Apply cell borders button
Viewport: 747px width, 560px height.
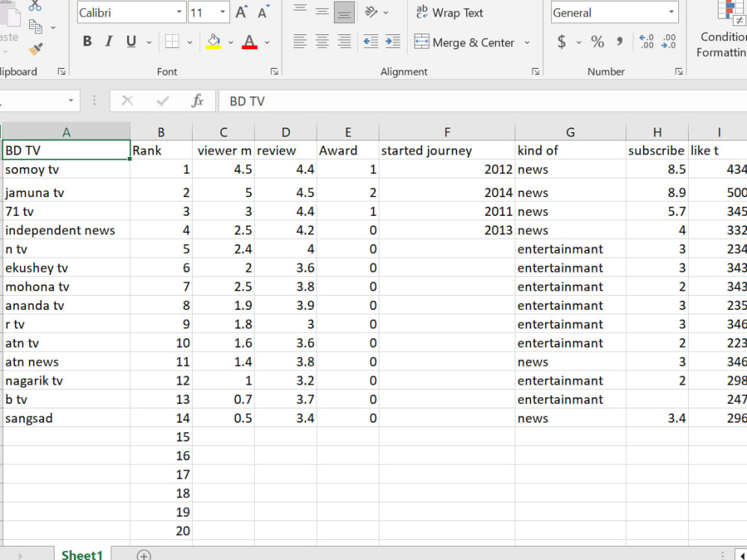(x=172, y=42)
